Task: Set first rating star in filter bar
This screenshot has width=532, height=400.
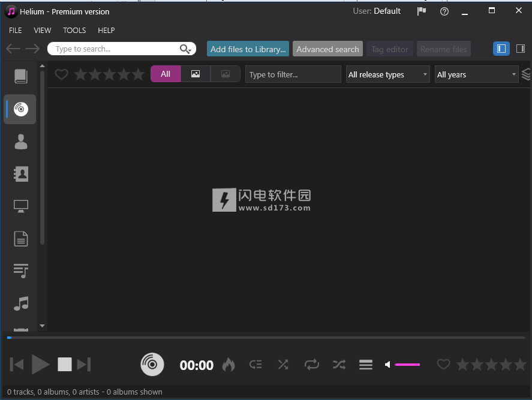Action: coord(80,74)
